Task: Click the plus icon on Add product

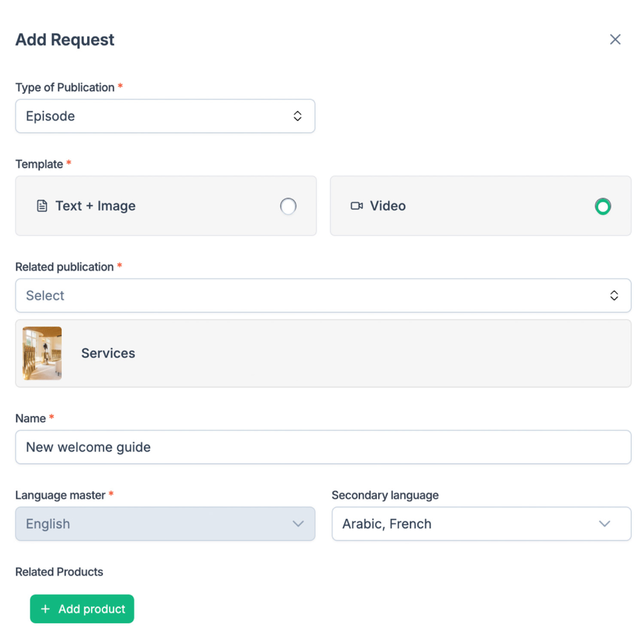Action: [45, 609]
